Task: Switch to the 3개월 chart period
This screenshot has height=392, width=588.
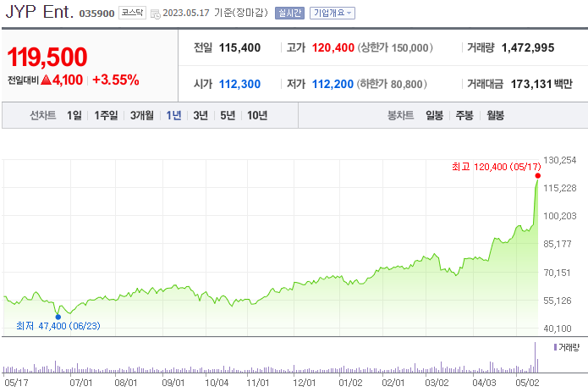Action: click(142, 115)
